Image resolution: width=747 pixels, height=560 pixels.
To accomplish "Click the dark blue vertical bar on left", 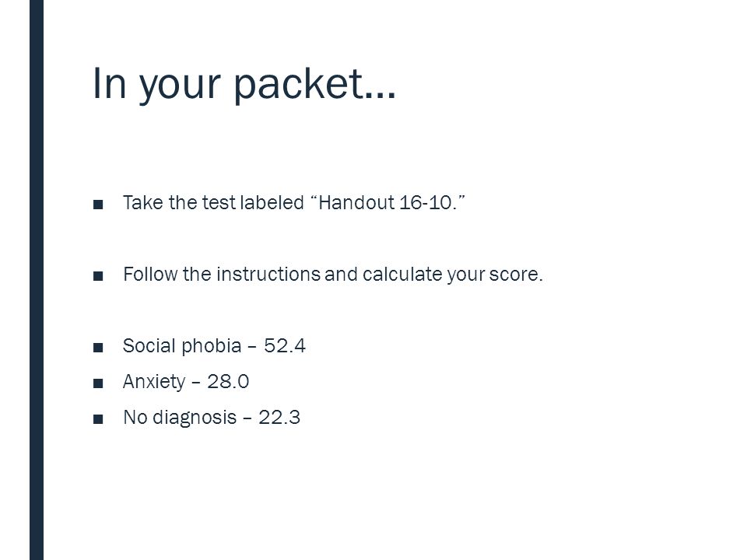I will point(37,280).
